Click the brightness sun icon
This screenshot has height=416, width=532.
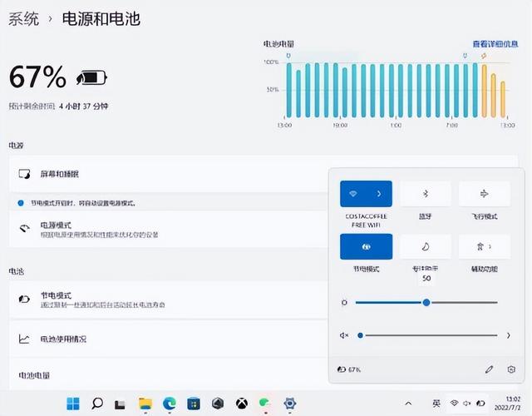coord(344,302)
